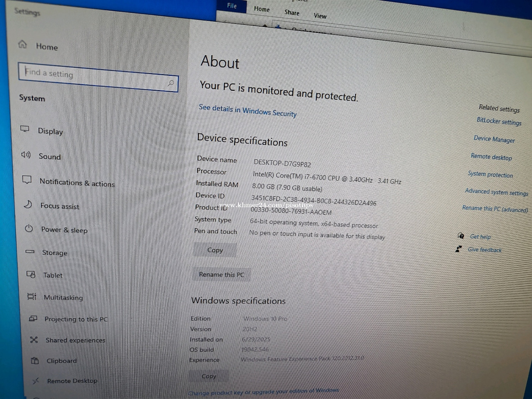Image resolution: width=532 pixels, height=399 pixels.
Task: Click the About page title
Action: [220, 62]
